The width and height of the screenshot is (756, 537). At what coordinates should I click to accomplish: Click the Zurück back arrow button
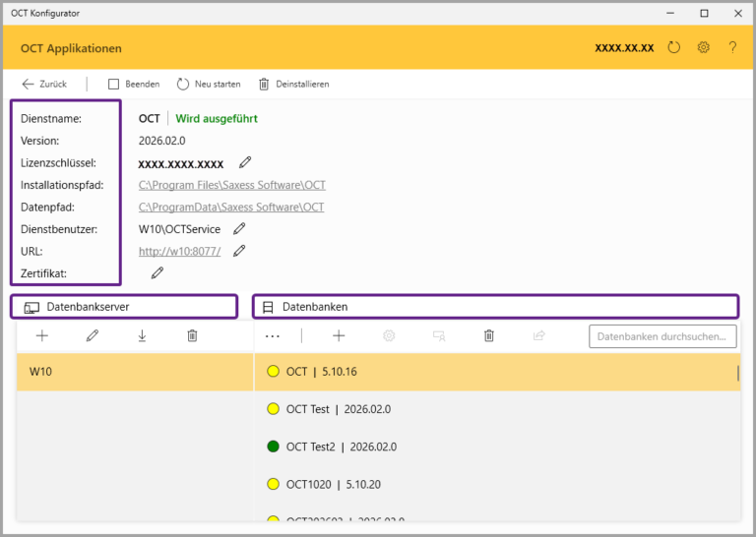pos(44,85)
